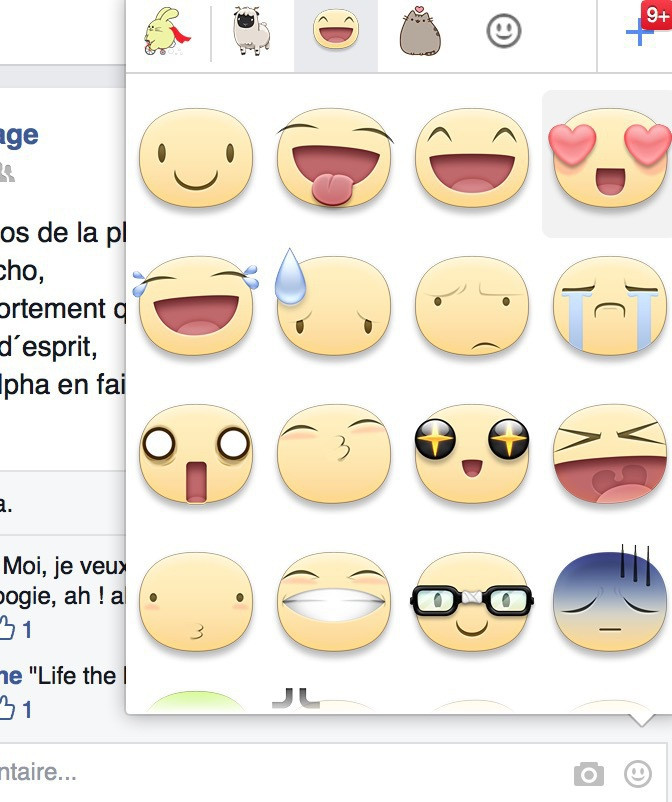The width and height of the screenshot is (672, 802).
Task: Switch to the caped bunny sticker pack
Action: pyautogui.click(x=165, y=35)
